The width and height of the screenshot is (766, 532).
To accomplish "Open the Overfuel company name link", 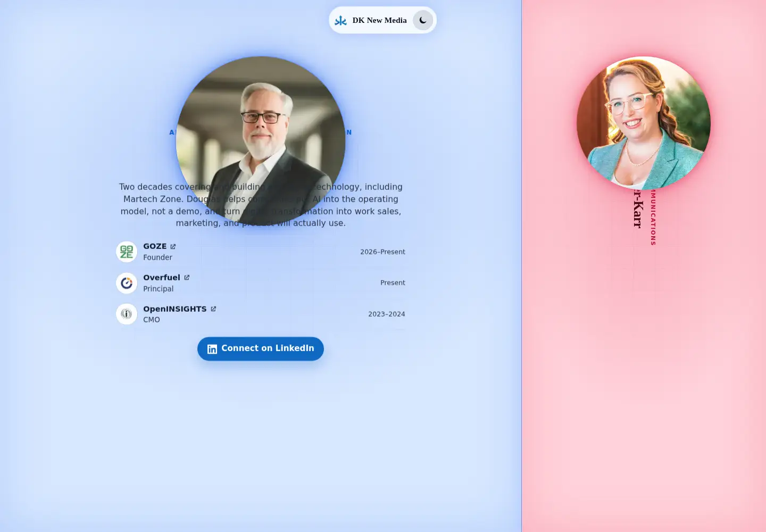I will click(162, 278).
